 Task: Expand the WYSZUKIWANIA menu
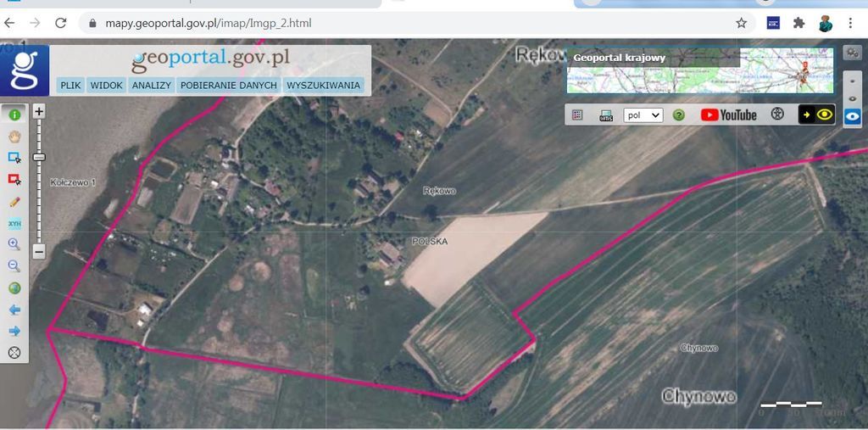tap(324, 86)
